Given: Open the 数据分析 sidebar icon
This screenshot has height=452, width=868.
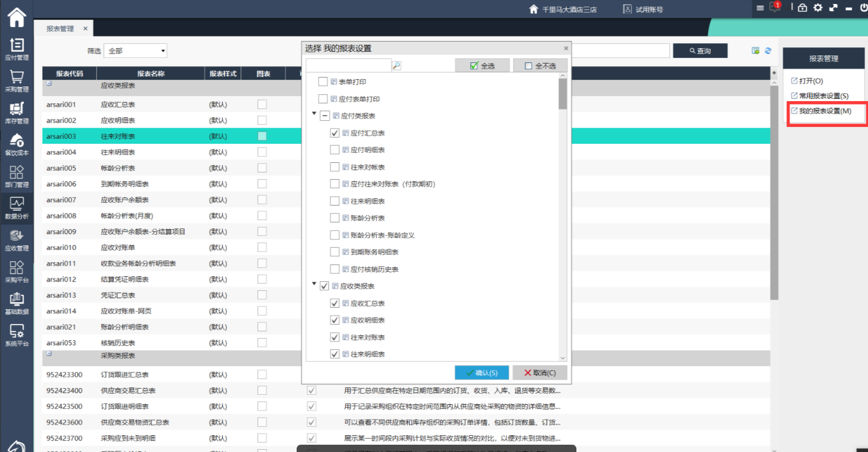Looking at the screenshot, I should pyautogui.click(x=16, y=207).
